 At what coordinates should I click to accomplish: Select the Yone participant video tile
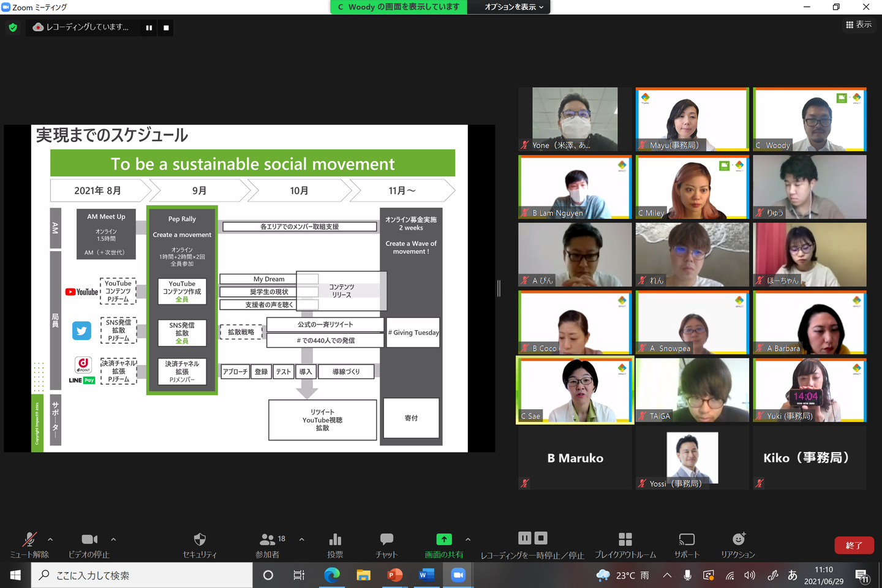575,119
